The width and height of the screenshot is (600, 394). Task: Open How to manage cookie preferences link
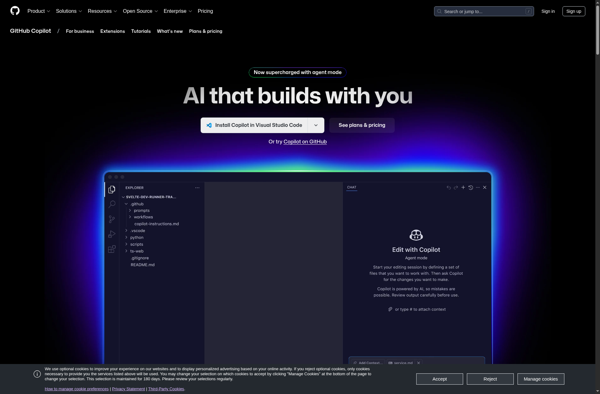click(77, 389)
